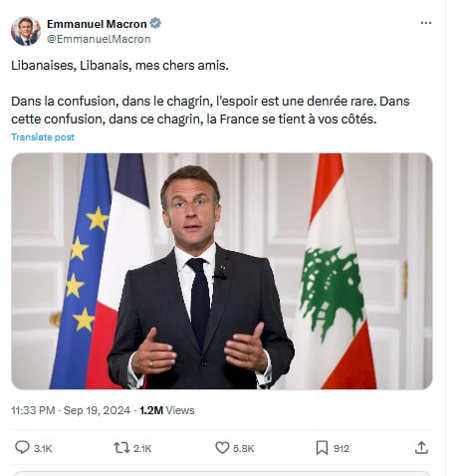View the 1.2M Views analytics

pos(167,410)
